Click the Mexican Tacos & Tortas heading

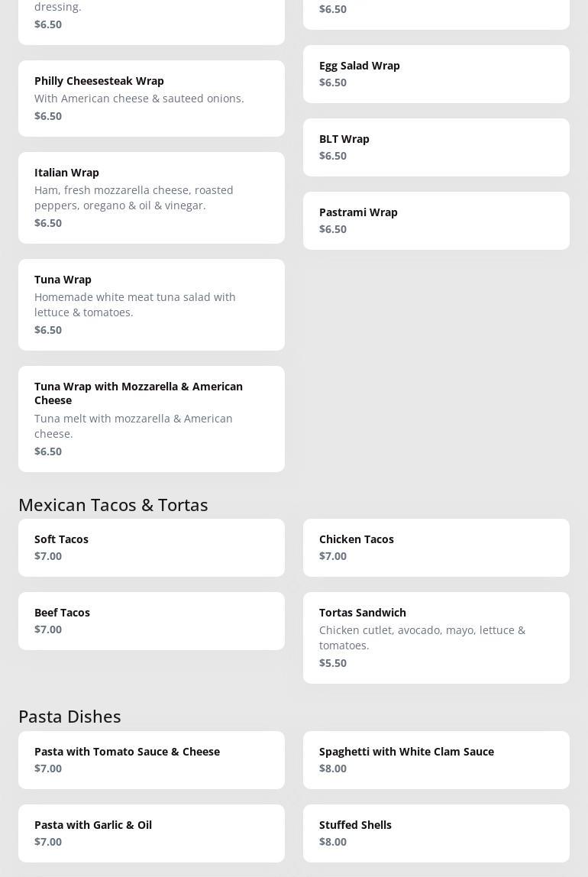pyautogui.click(x=113, y=505)
